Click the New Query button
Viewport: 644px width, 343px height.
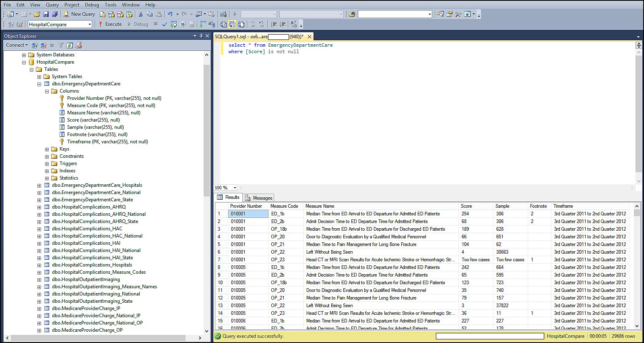coord(79,14)
